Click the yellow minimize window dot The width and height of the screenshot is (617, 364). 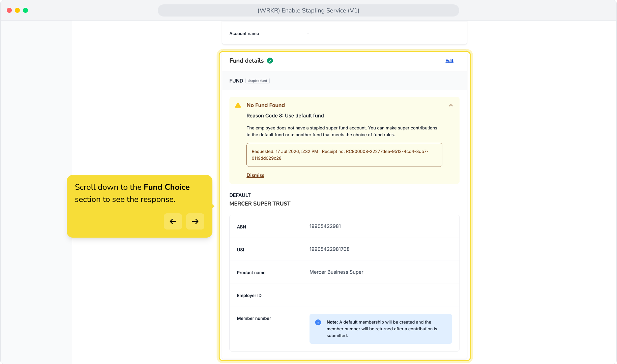pyautogui.click(x=18, y=10)
